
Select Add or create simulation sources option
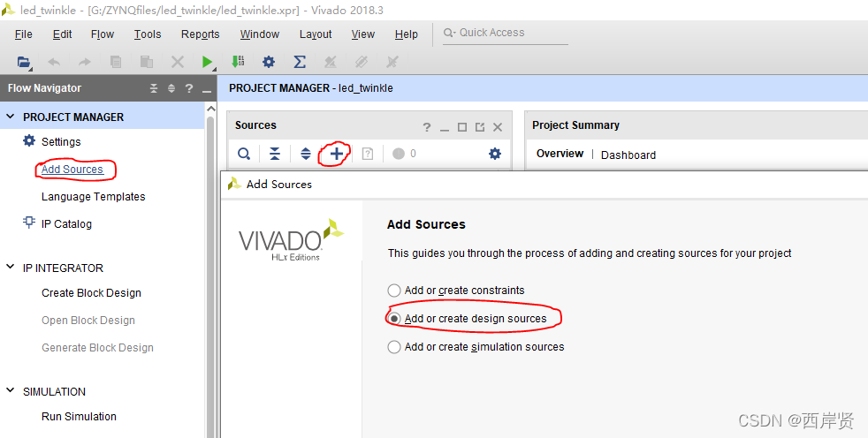pyautogui.click(x=394, y=347)
